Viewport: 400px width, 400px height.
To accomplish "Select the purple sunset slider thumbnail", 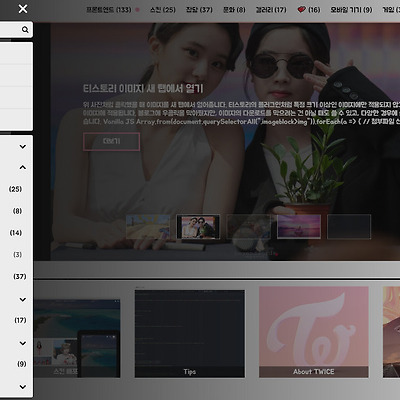I will tap(299, 227).
